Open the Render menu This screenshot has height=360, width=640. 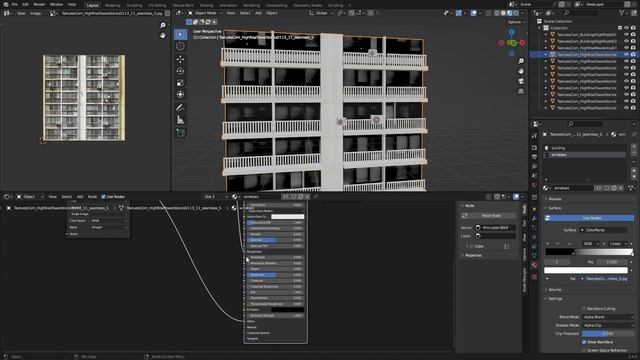tap(39, 4)
